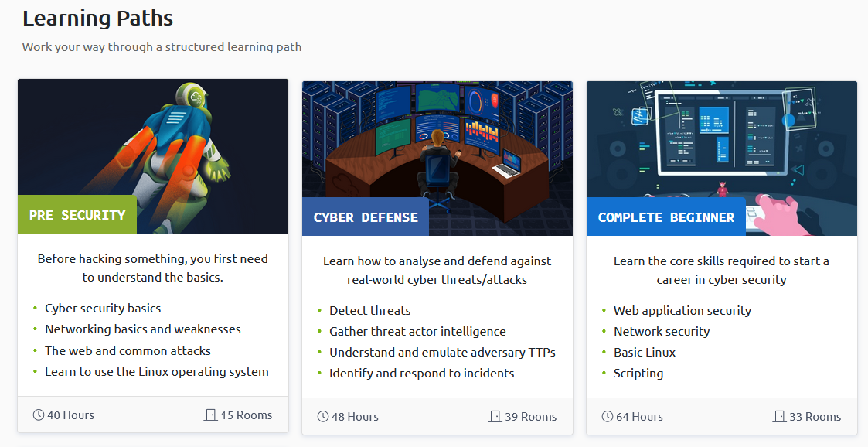Choose the COMPLETE BEGINNER label
Viewport: 868px width, 447px height.
(x=665, y=217)
